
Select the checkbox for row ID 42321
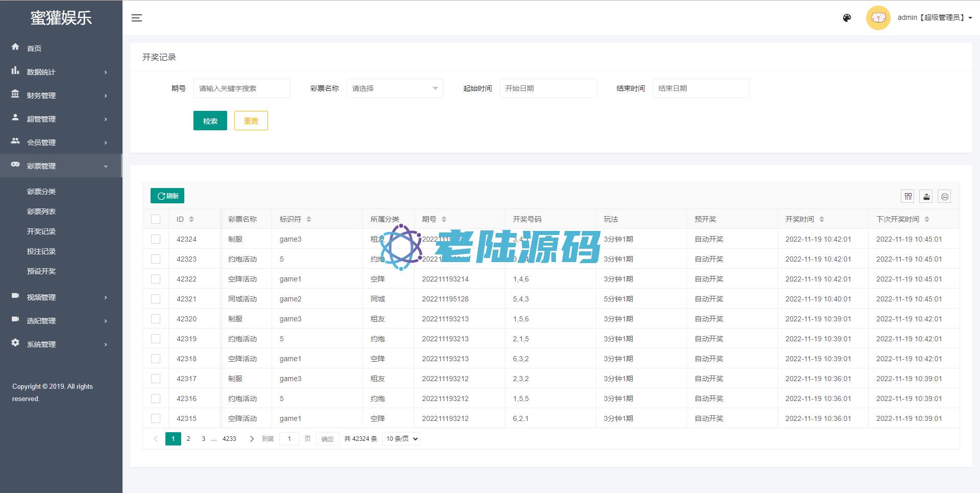156,299
